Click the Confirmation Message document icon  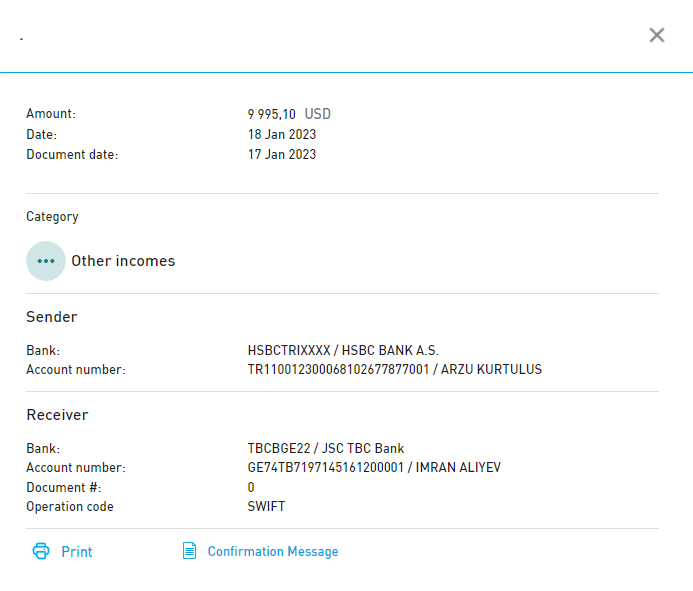pos(189,551)
